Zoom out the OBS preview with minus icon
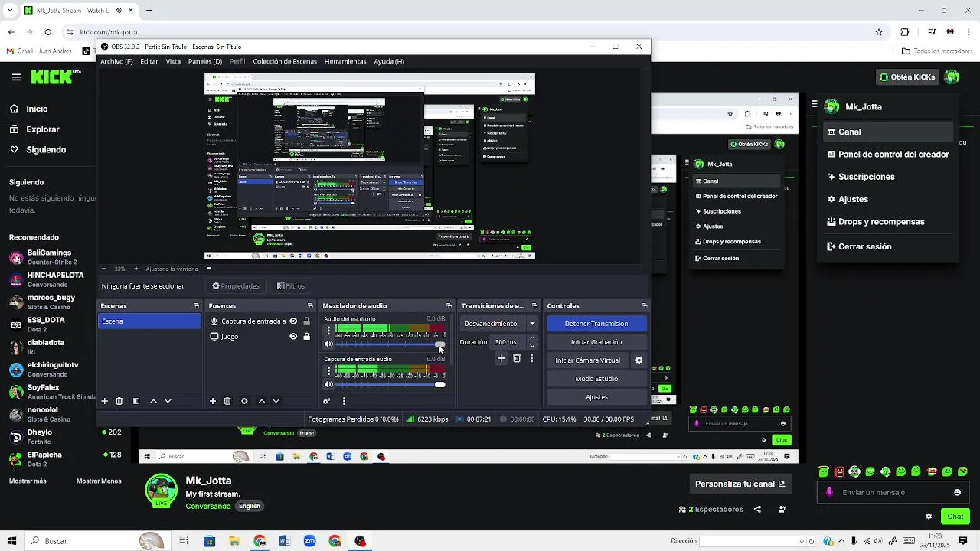 [104, 269]
